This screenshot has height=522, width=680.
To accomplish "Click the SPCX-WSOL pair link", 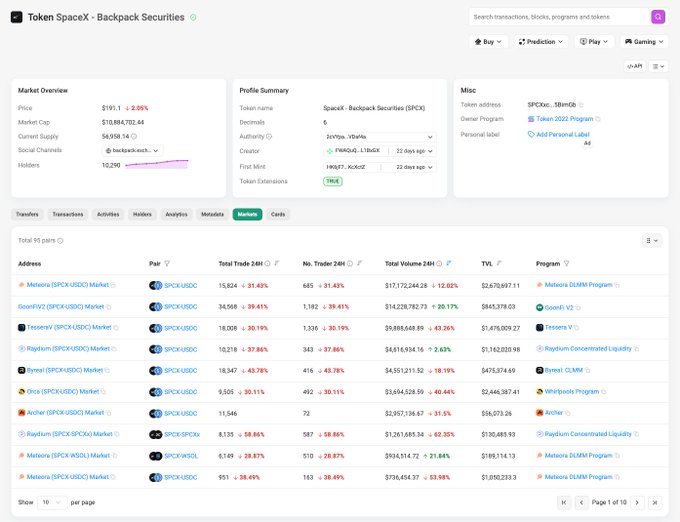I will (181, 456).
